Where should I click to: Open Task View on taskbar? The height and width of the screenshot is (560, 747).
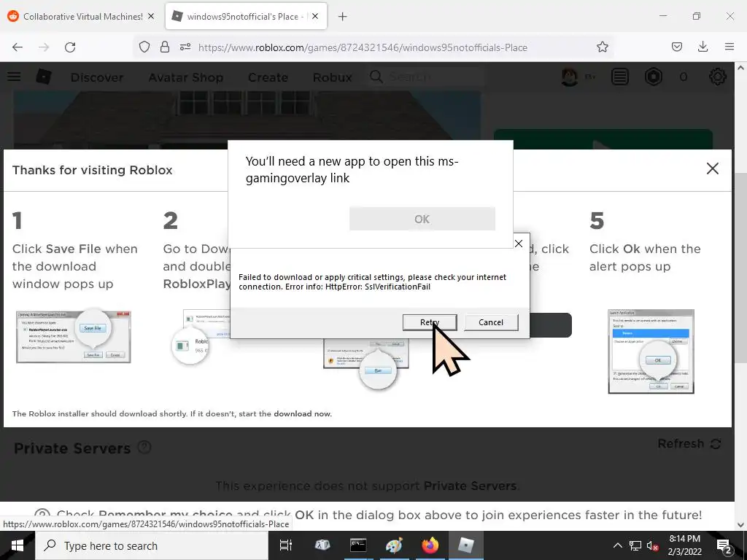click(x=286, y=545)
